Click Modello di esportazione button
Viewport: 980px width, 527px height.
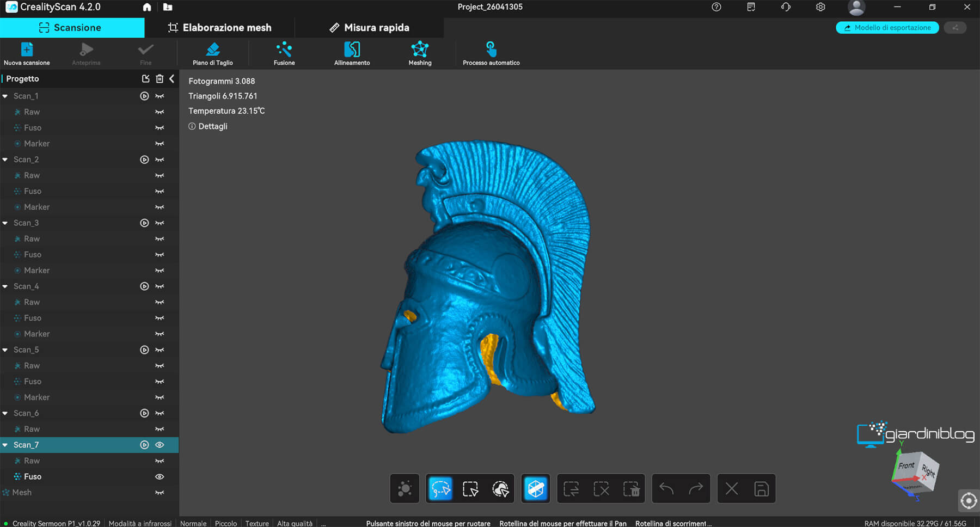click(887, 28)
